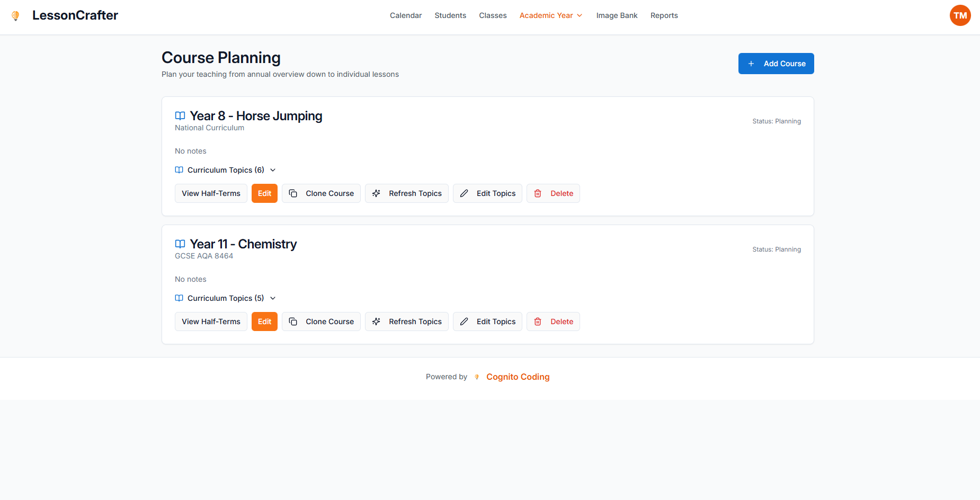
Task: Click the copy icon on Clone Course for Horse Jumping
Action: [293, 193]
